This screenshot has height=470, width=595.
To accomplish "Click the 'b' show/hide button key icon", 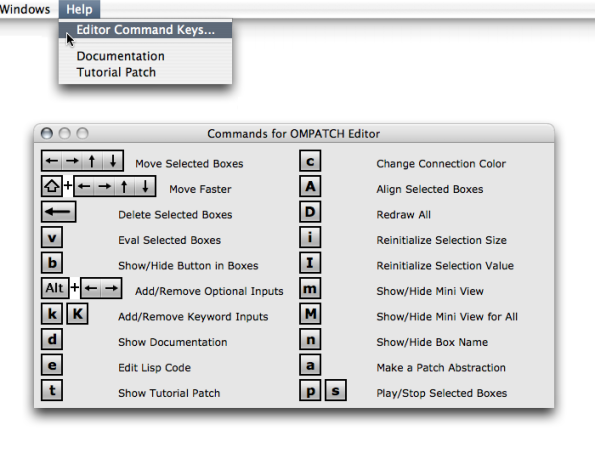I will coord(52,263).
